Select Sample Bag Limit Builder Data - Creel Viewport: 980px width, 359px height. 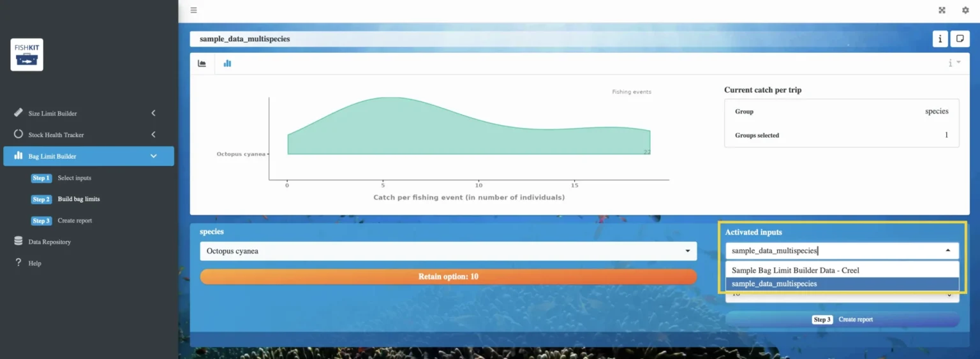795,270
